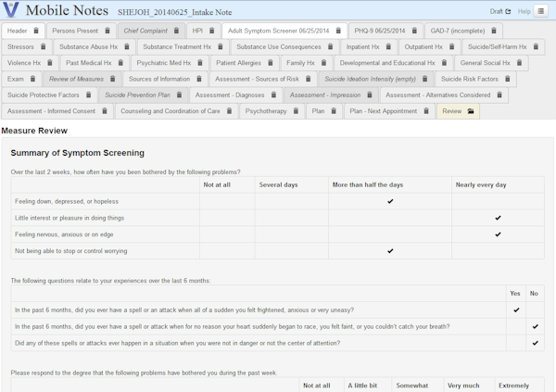Click the Summary of Symptom Screening heading
This screenshot has height=392, width=556.
[x=77, y=153]
